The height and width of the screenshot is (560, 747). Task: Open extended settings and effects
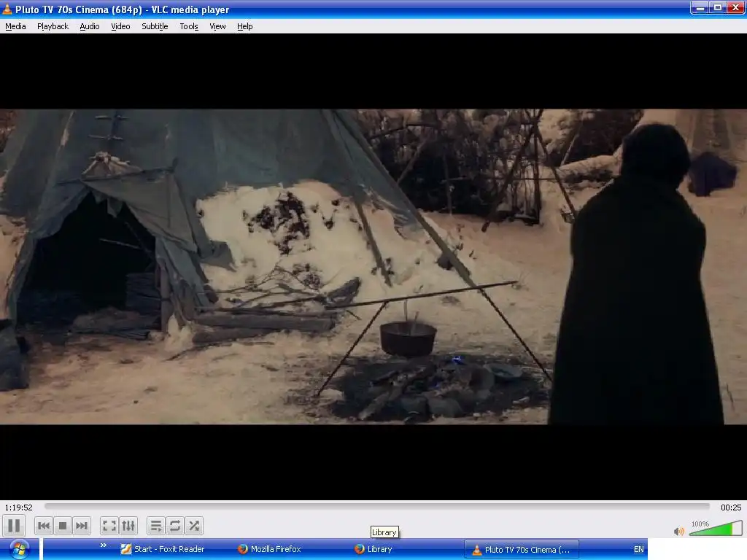click(128, 526)
